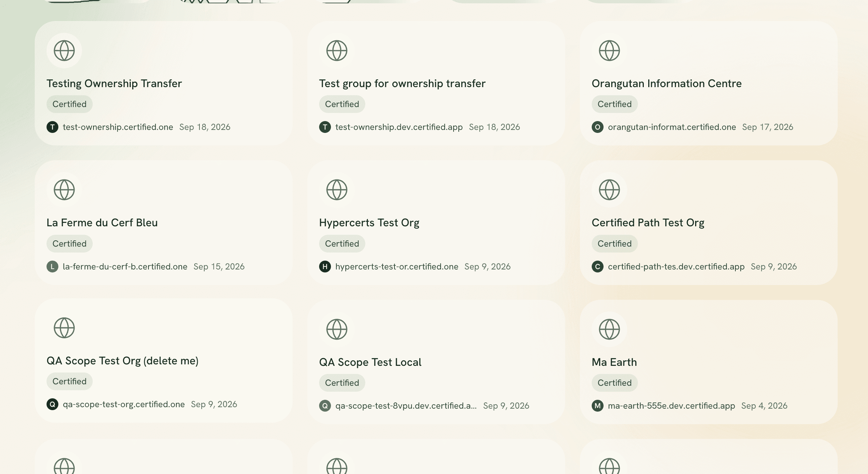Click Certified badge on Testing Ownership Transfer
The image size is (868, 474).
pyautogui.click(x=69, y=104)
